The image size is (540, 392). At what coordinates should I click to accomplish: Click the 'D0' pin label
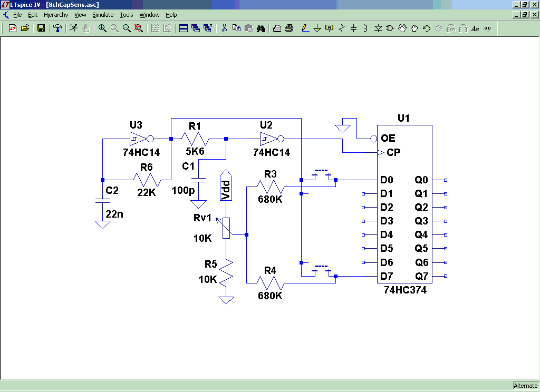[387, 180]
